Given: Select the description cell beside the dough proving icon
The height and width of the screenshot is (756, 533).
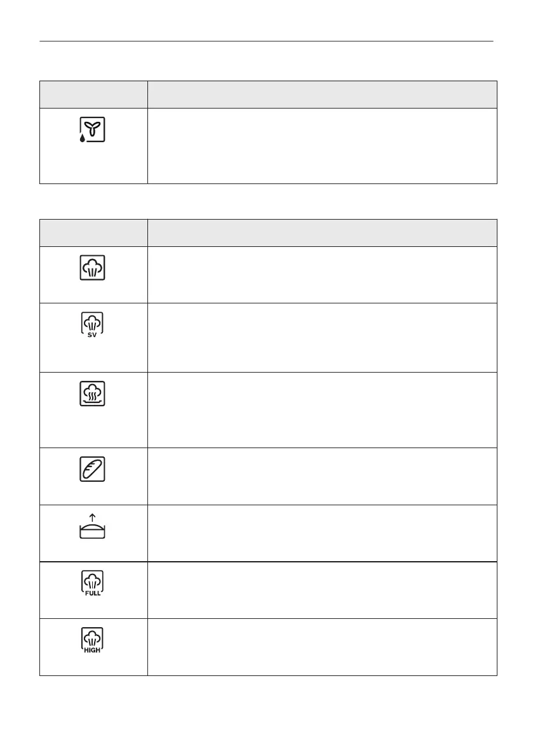Looking at the screenshot, I should point(322,533).
